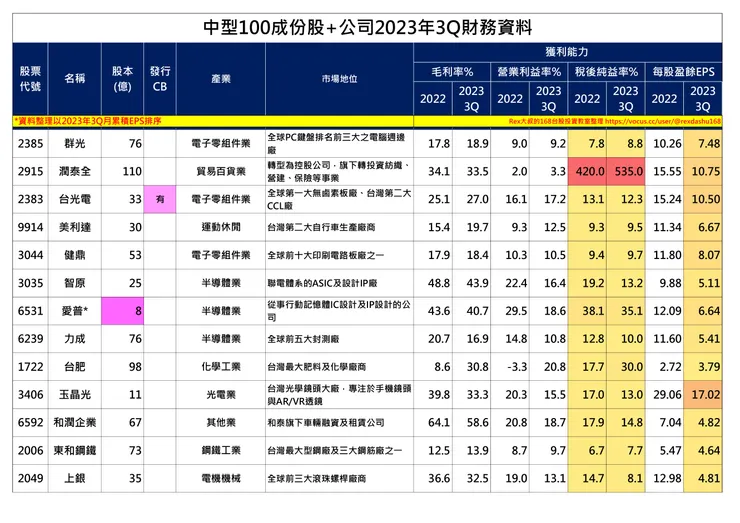The width and height of the screenshot is (740, 523).
Task: Select company name 上銀
Action: coord(75,478)
